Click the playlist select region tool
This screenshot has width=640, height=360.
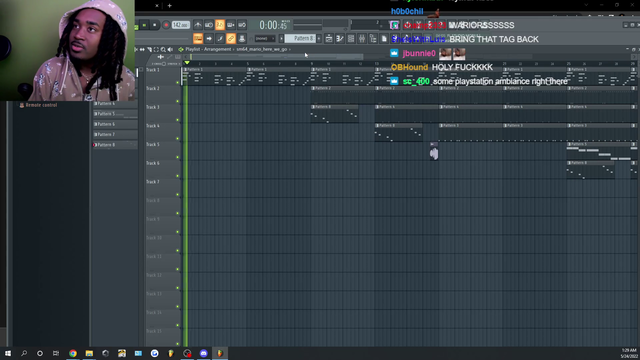[156, 49]
